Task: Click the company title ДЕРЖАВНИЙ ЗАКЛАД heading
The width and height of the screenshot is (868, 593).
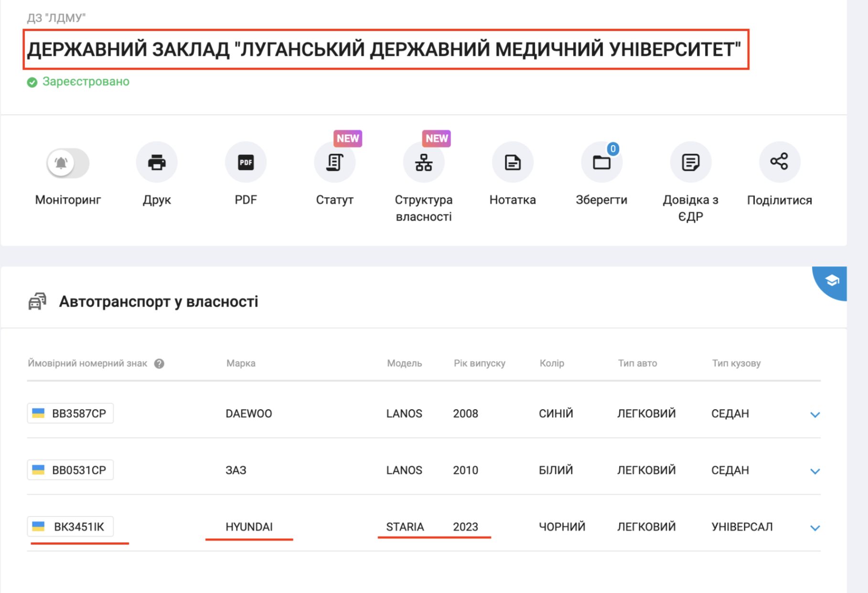Action: point(384,49)
